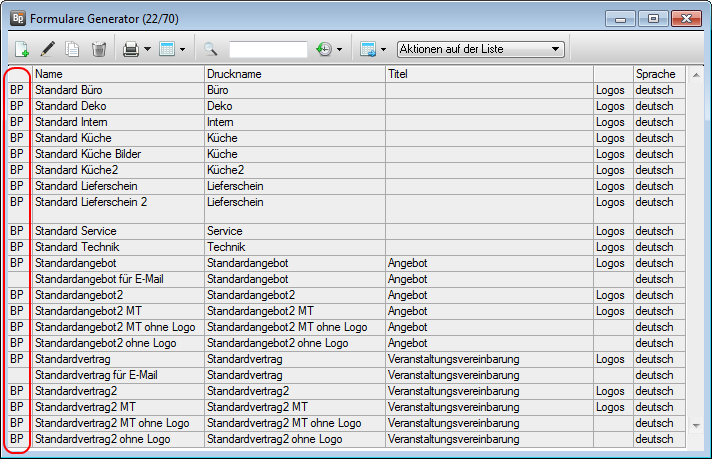Viewport: 712px width, 459px height.
Task: Sort by the Druckname column header
Action: [x=293, y=74]
